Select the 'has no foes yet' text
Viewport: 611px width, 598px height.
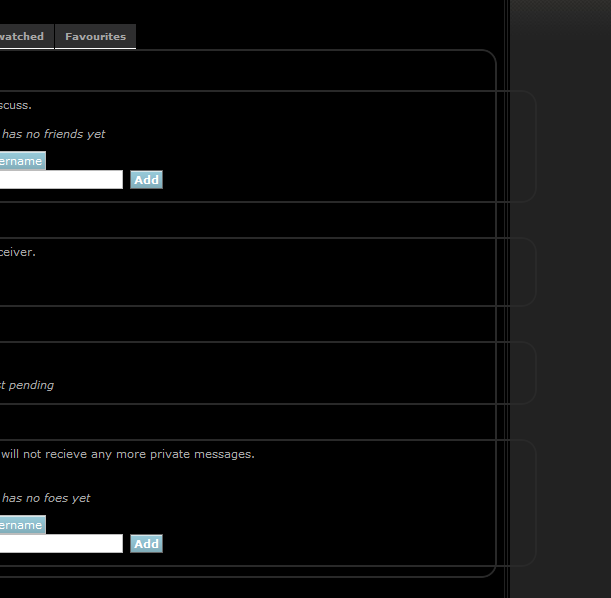click(x=46, y=498)
